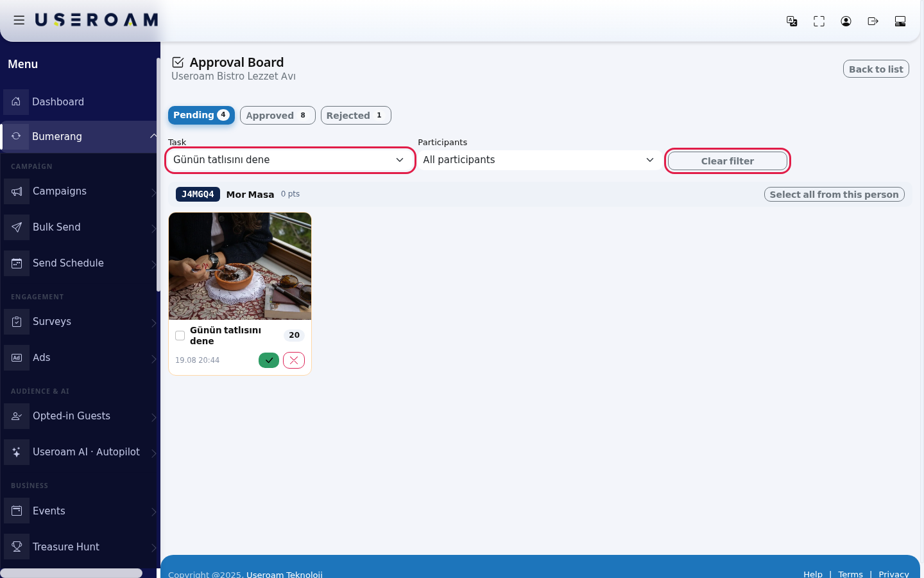This screenshot has width=924, height=578.
Task: Click the Opted-in Guests person icon
Action: (17, 416)
